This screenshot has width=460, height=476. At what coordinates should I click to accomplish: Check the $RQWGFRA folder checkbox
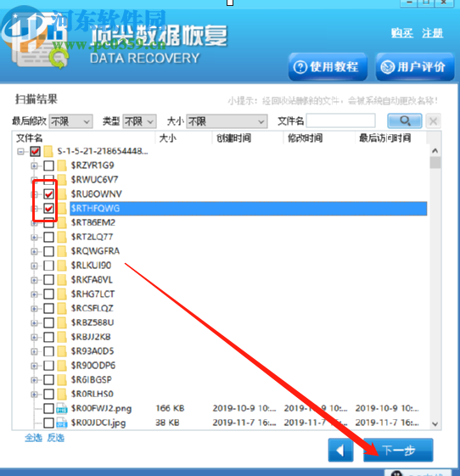[x=48, y=251]
